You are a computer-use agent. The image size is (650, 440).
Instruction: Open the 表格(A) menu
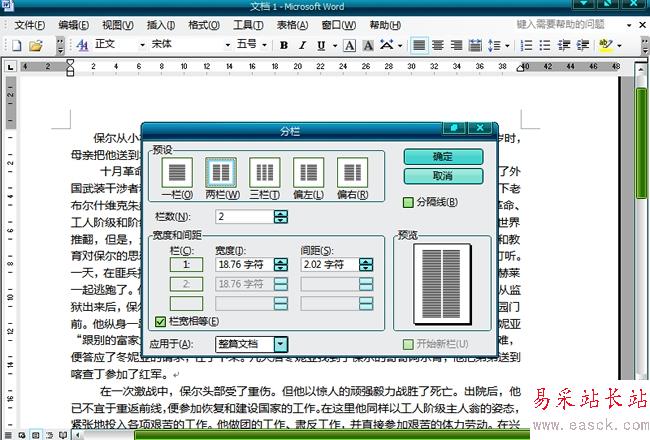[292, 25]
